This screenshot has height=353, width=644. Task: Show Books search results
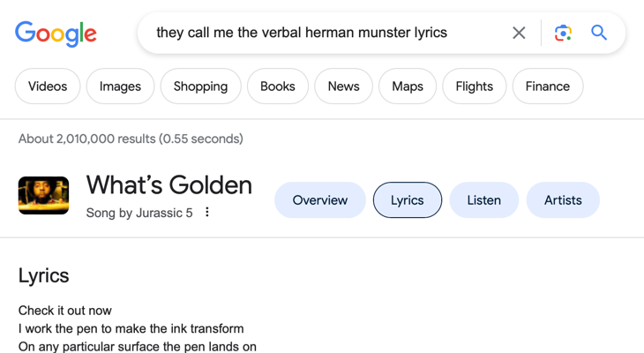(x=278, y=86)
